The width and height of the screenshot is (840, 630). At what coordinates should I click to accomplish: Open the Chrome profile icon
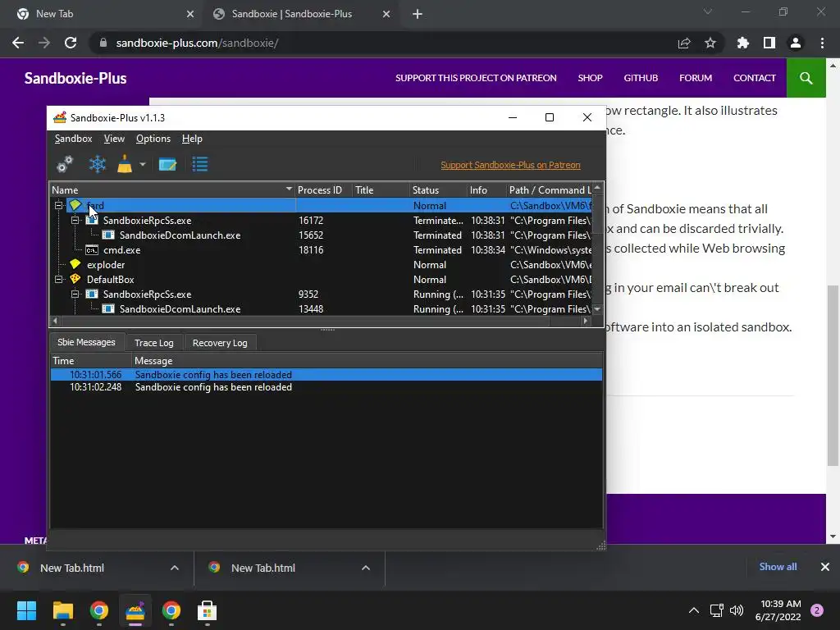point(796,43)
